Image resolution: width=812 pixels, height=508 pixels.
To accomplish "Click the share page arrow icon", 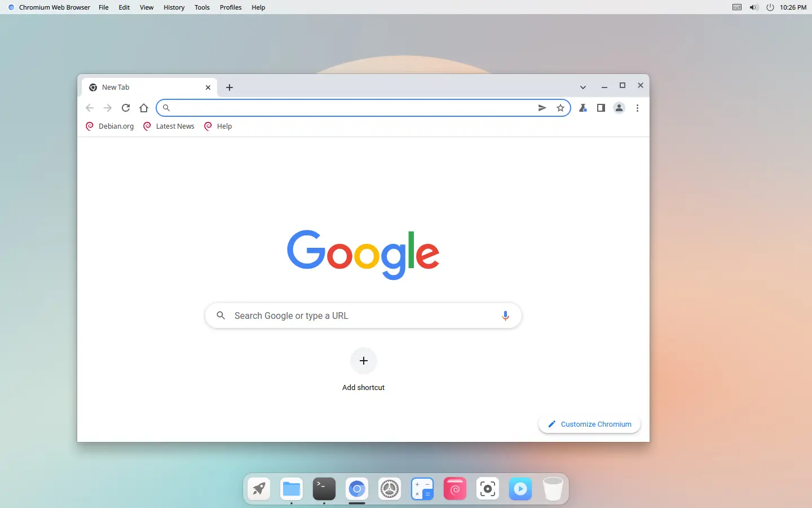I will [x=542, y=108].
